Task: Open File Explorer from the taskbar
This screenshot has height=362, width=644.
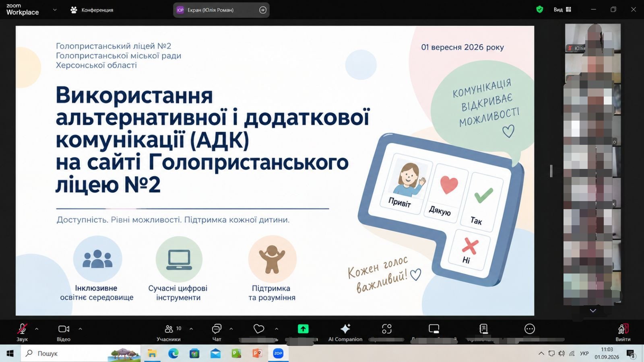Action: [x=152, y=353]
